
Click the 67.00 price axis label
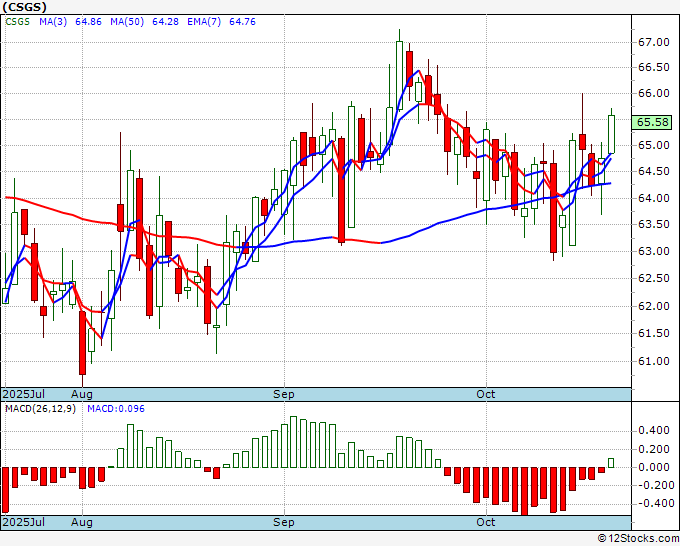tap(652, 42)
